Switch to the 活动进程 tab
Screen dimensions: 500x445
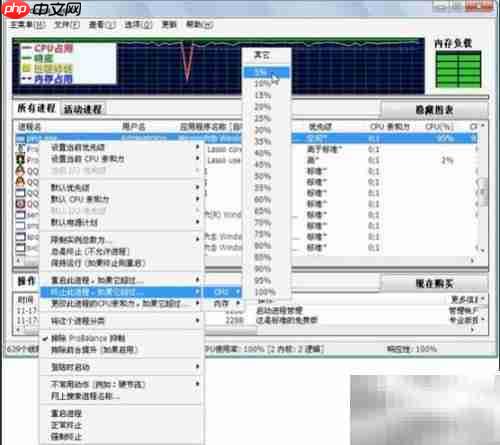[x=83, y=109]
